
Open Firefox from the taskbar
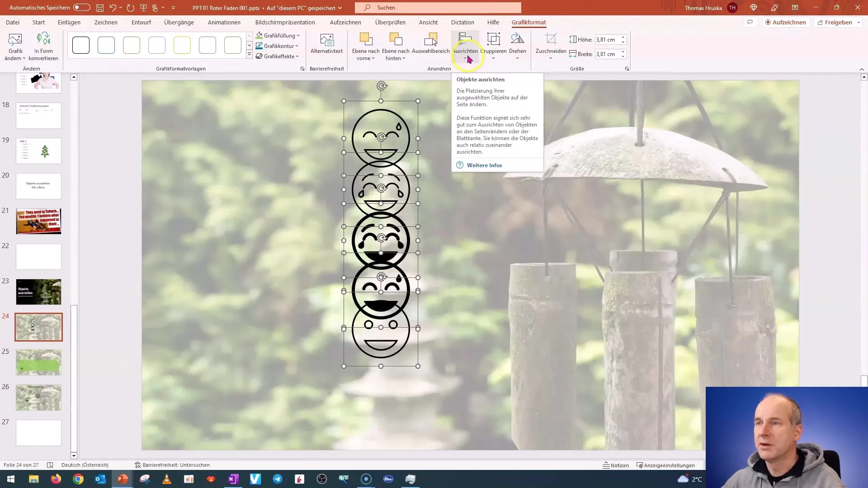tap(56, 479)
